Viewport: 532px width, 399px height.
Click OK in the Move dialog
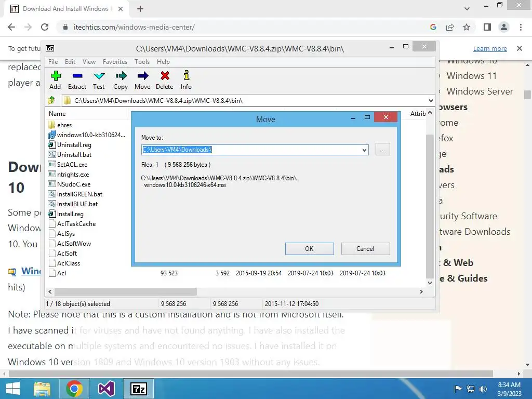click(310, 249)
